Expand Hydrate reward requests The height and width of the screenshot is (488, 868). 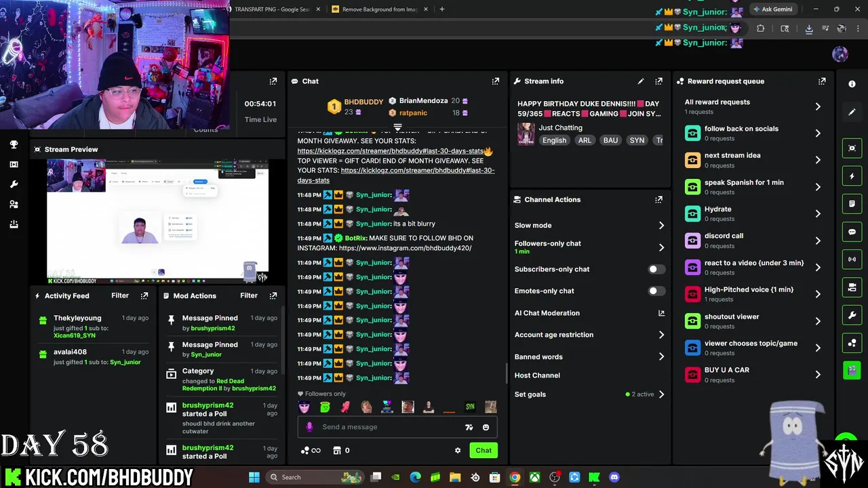tap(817, 213)
